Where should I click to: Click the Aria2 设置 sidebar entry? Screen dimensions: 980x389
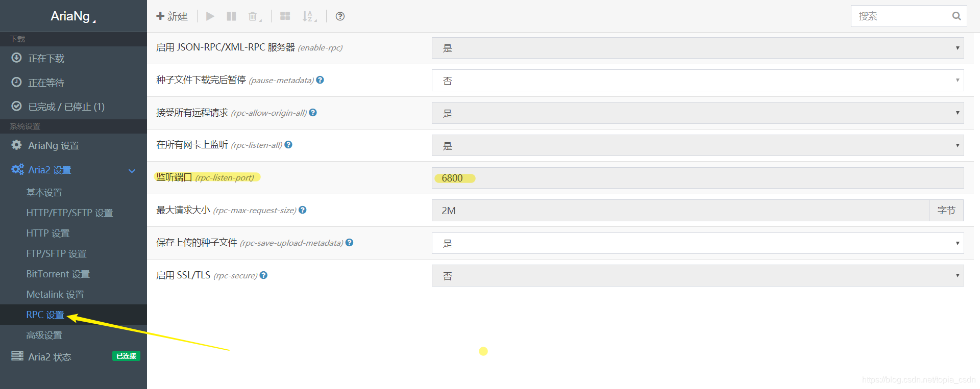(73, 170)
